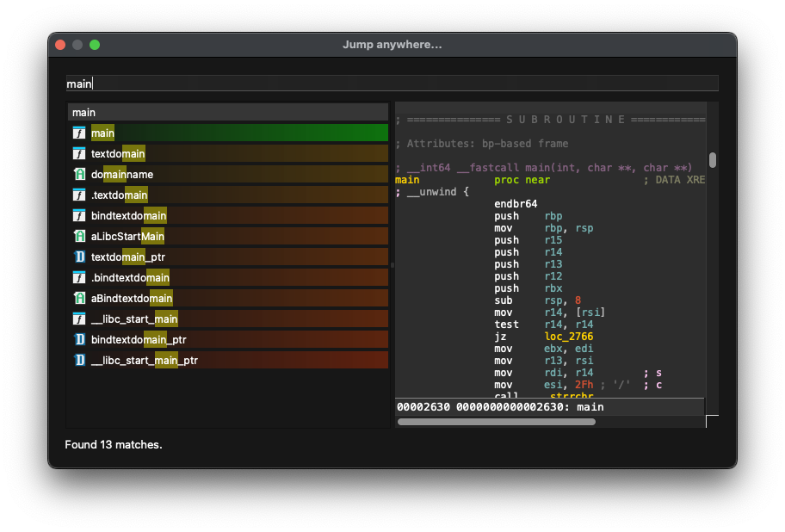Click the function icon next to .bindtextdomain

[79, 278]
